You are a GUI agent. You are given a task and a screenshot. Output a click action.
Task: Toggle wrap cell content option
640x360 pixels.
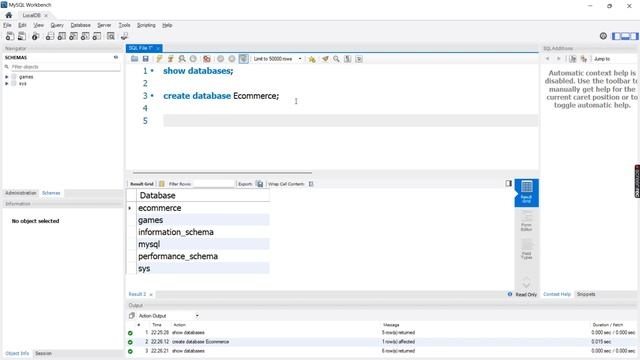click(x=311, y=184)
